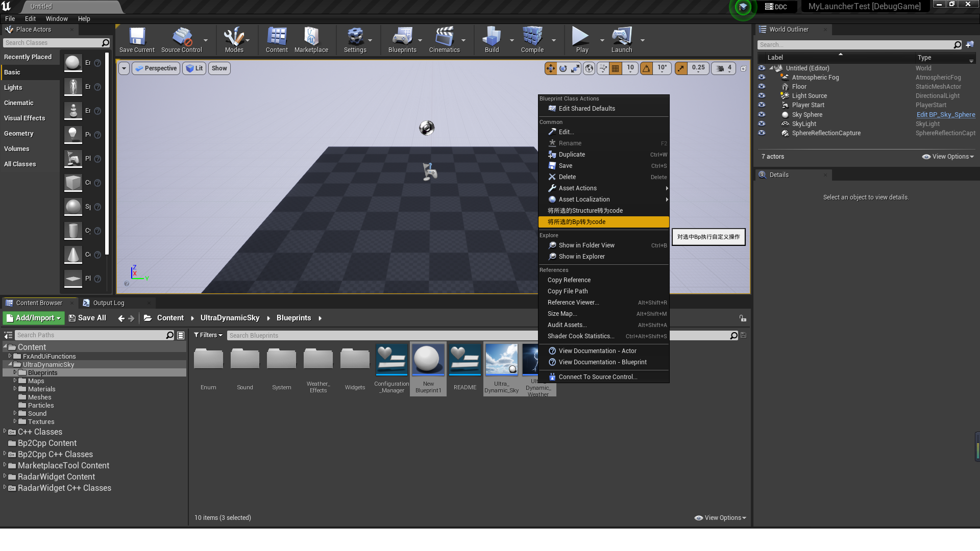This screenshot has width=980, height=551.
Task: Toggle rotation snapping in the viewport
Action: [x=647, y=68]
